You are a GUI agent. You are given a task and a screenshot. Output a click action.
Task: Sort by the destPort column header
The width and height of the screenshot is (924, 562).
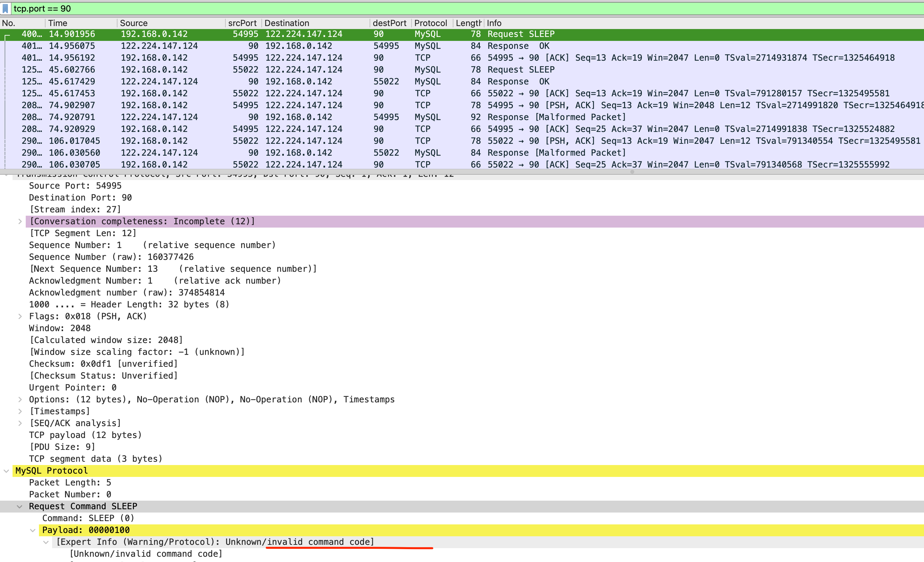[390, 23]
